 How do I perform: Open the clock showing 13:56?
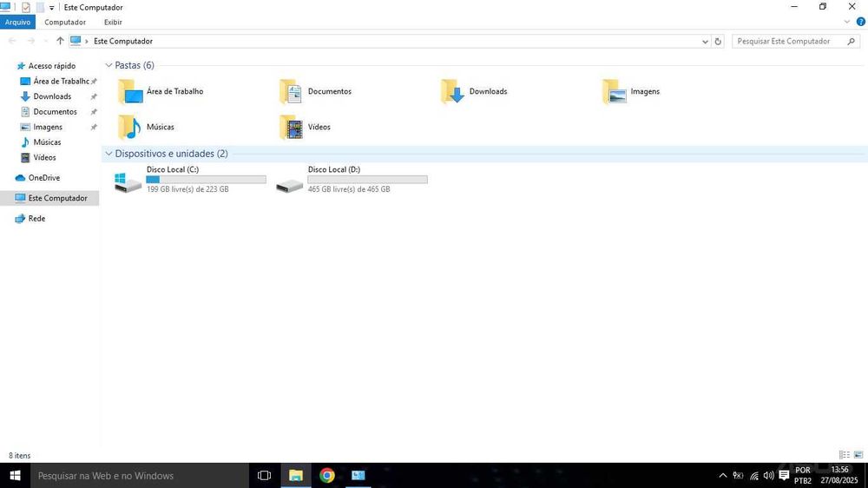coord(839,475)
